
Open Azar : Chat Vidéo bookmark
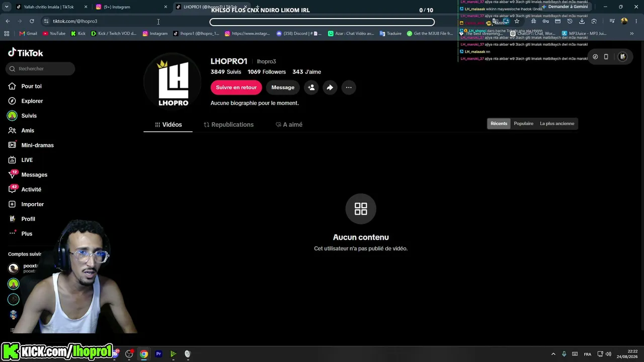click(351, 34)
